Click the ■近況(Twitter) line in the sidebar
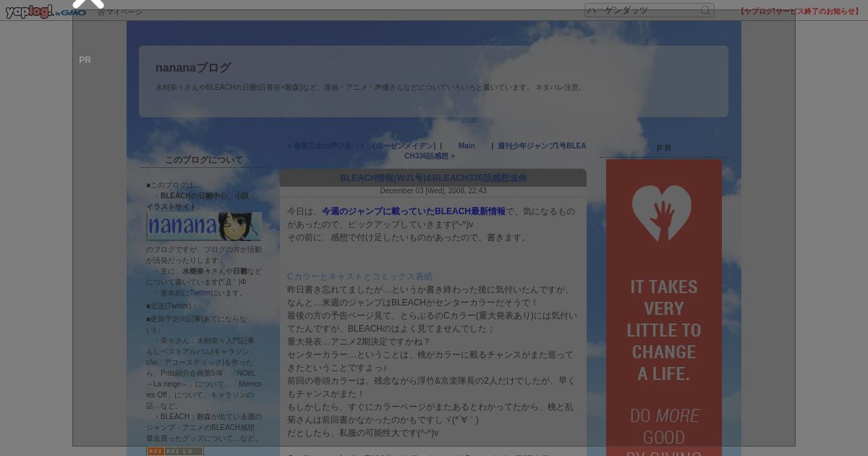 172,305
